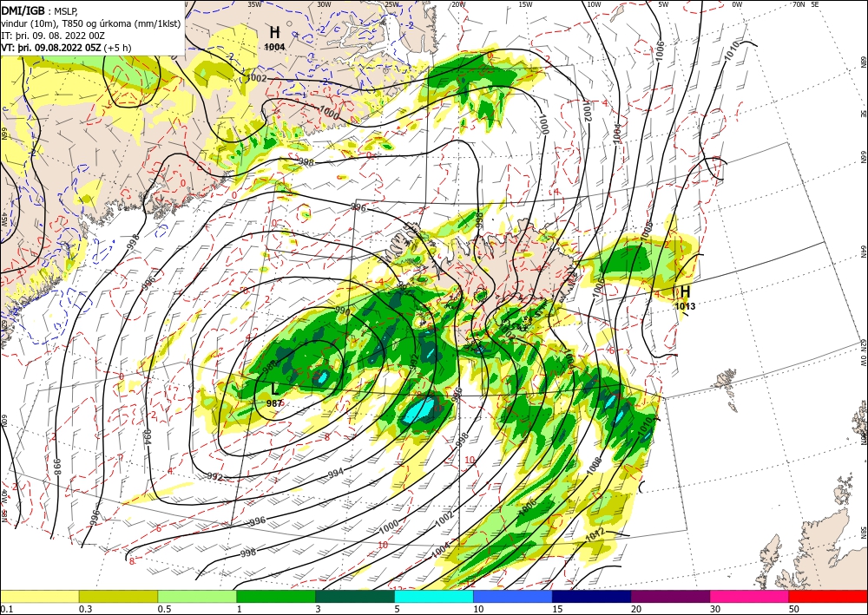Click the legend value '15'
The image size is (868, 615).
point(557,609)
